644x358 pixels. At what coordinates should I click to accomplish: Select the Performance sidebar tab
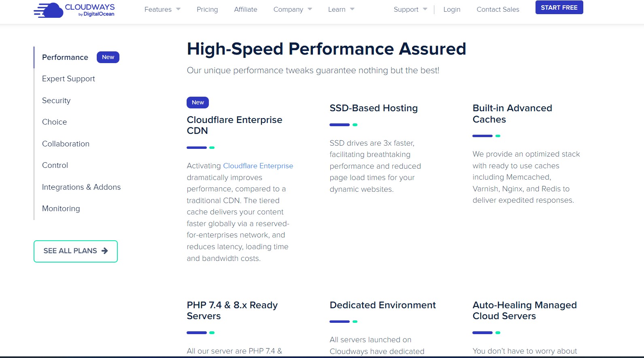pyautogui.click(x=65, y=57)
